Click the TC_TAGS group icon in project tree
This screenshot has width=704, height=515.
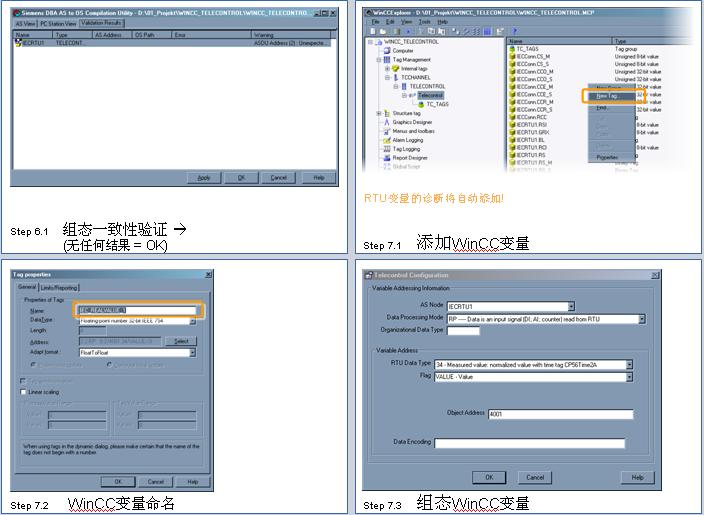point(421,104)
